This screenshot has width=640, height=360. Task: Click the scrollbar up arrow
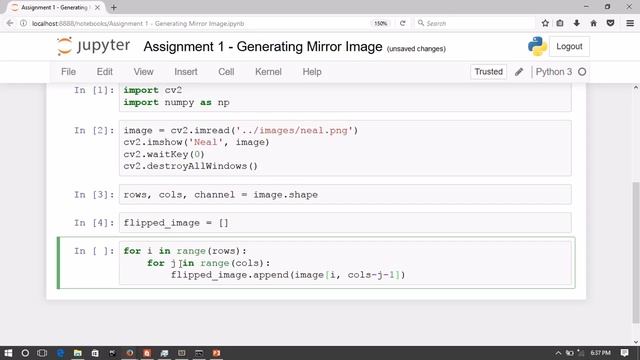click(x=636, y=88)
